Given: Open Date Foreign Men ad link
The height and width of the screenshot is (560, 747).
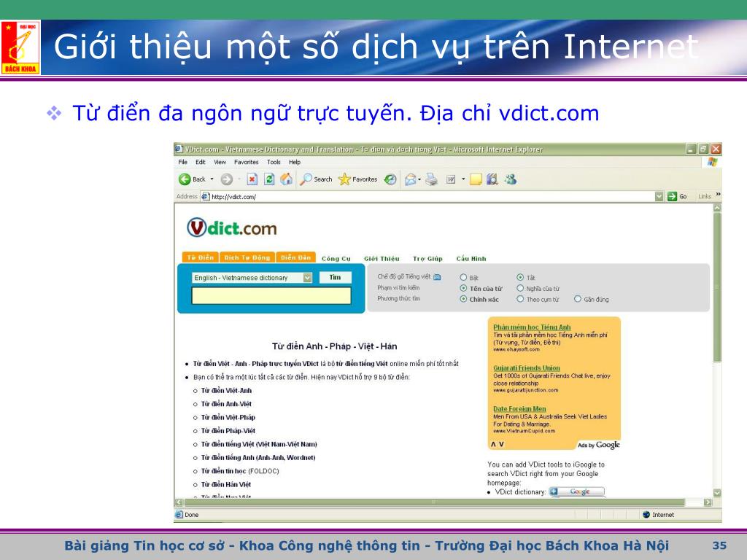Looking at the screenshot, I should 519,409.
